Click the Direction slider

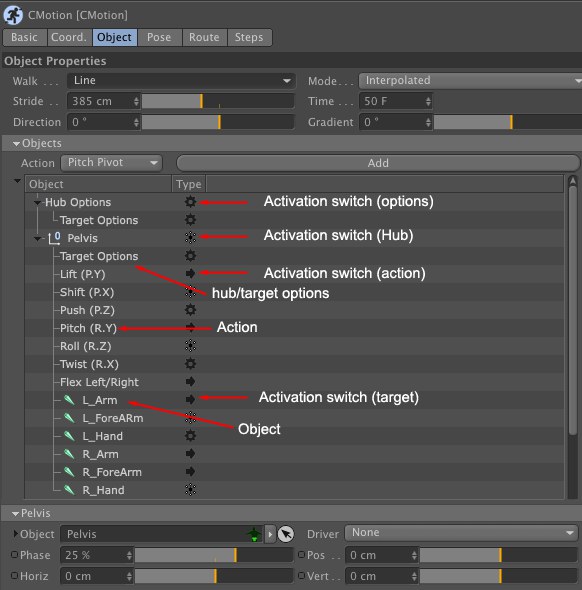coord(217,122)
